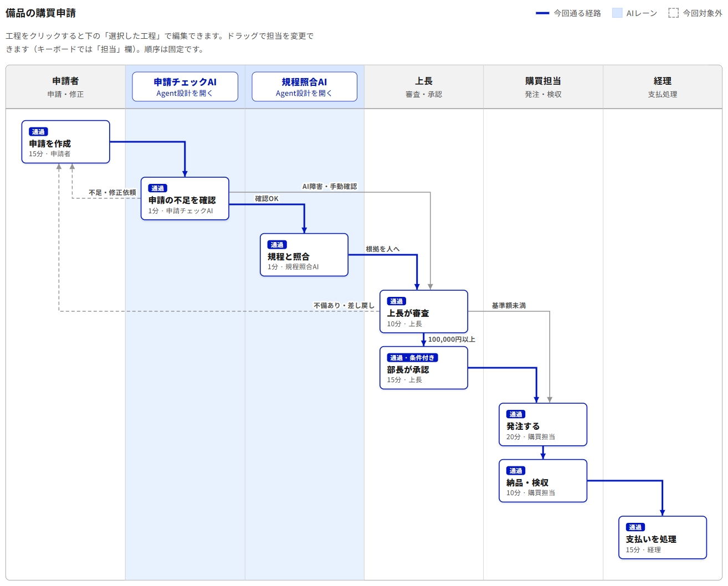This screenshot has width=728, height=586.
Task: Select the 上長が審査 process node
Action: click(424, 311)
